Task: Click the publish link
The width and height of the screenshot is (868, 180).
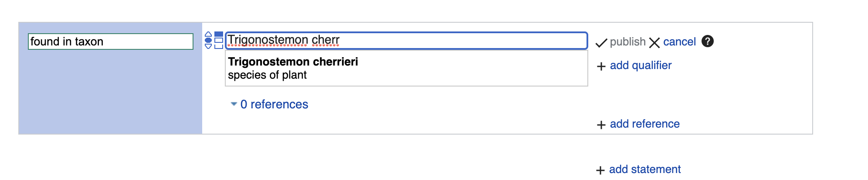Action: tap(627, 42)
